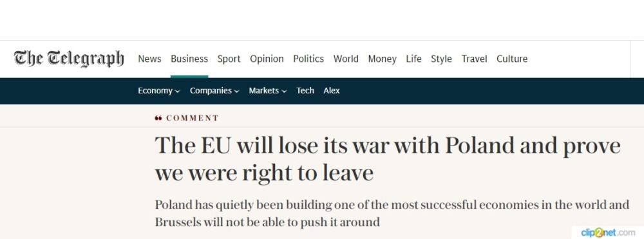Expand the Companies dropdown
This screenshot has height=239, width=644.
click(x=214, y=91)
